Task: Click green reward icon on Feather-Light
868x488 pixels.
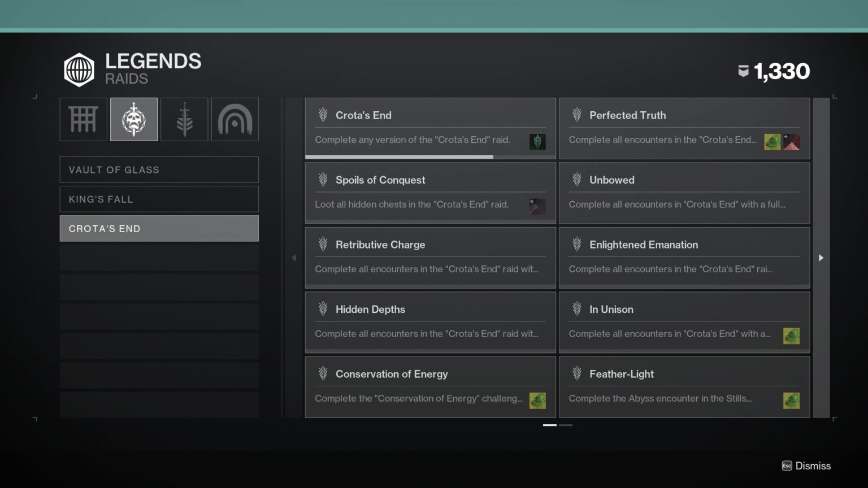Action: [791, 400]
